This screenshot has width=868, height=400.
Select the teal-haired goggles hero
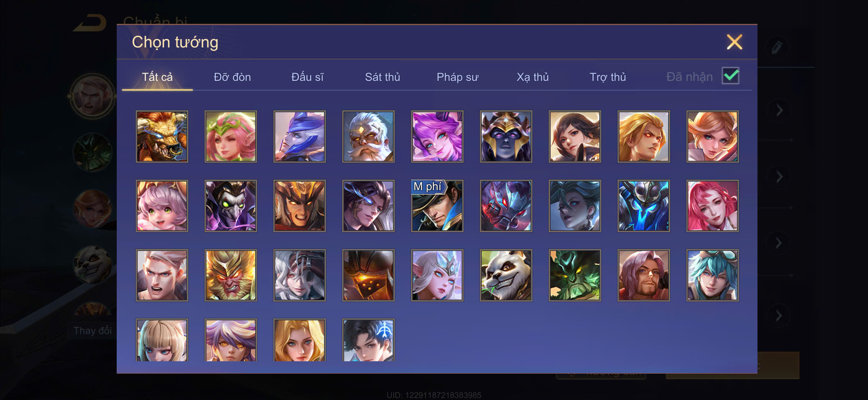click(712, 275)
